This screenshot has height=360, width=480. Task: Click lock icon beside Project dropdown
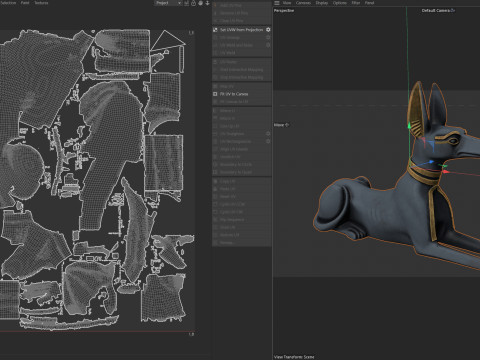click(x=193, y=3)
